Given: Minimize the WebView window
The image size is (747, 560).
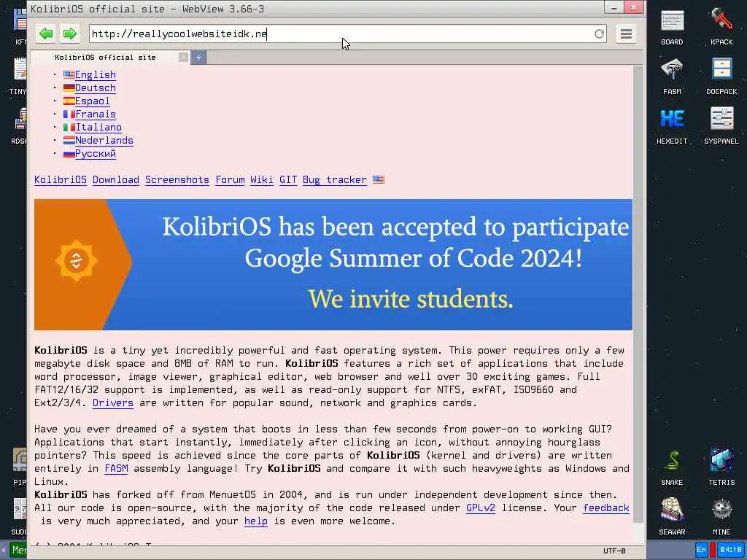Looking at the screenshot, I should point(614,8).
